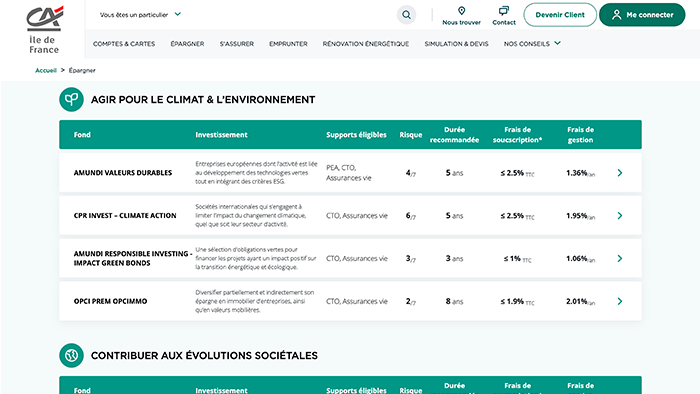Click the Nous trouver location pin icon
Viewport: 700px width, 394px height.
pyautogui.click(x=462, y=10)
